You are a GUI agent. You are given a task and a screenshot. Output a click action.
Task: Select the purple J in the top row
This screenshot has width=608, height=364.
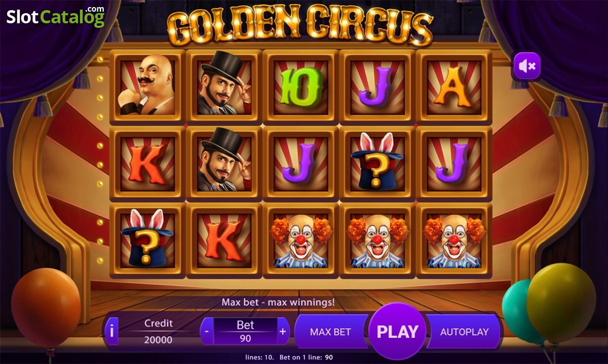point(377,87)
